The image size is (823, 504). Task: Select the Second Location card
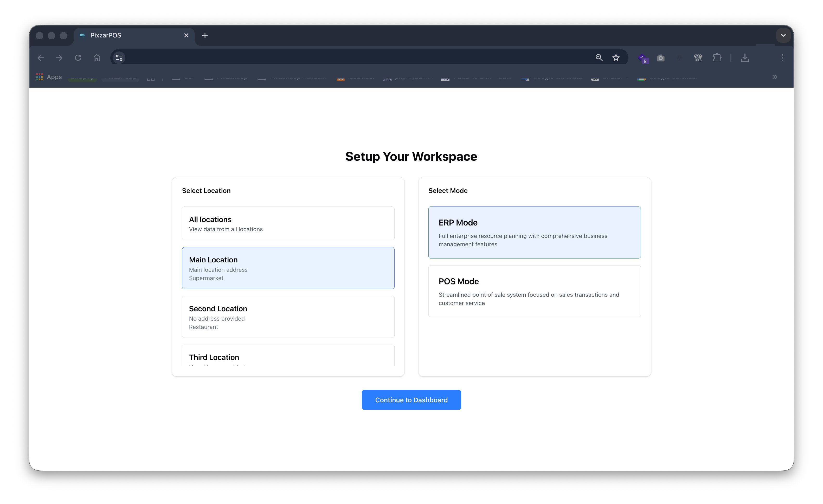pos(288,317)
